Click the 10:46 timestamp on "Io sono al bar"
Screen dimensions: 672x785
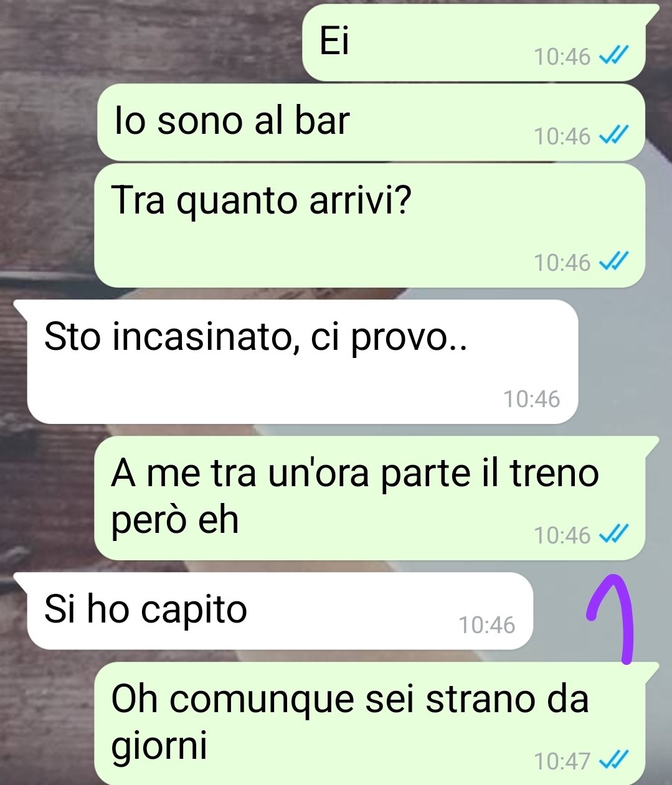point(562,136)
